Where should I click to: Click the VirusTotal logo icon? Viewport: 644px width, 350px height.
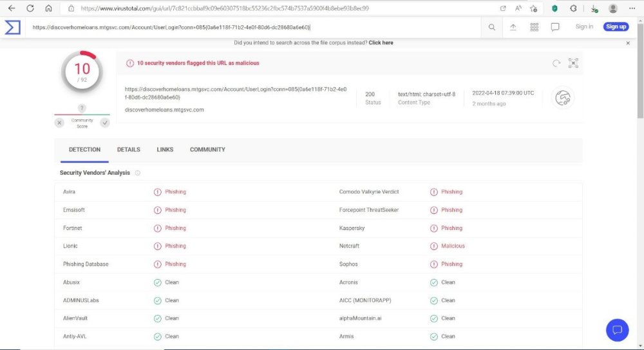12,27
